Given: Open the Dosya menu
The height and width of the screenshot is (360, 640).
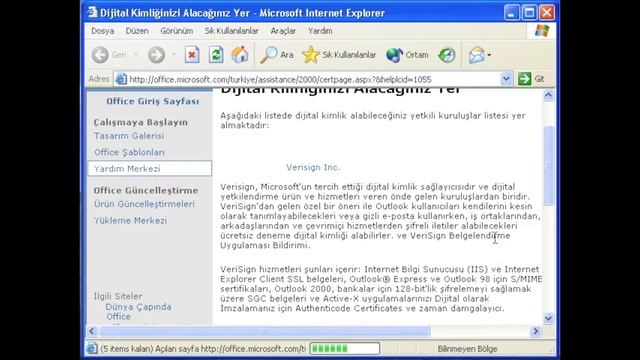Looking at the screenshot, I should pos(102,31).
